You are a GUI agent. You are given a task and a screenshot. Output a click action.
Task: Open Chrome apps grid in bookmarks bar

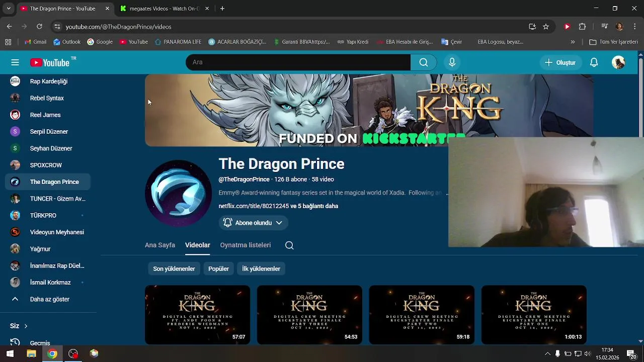(8, 42)
